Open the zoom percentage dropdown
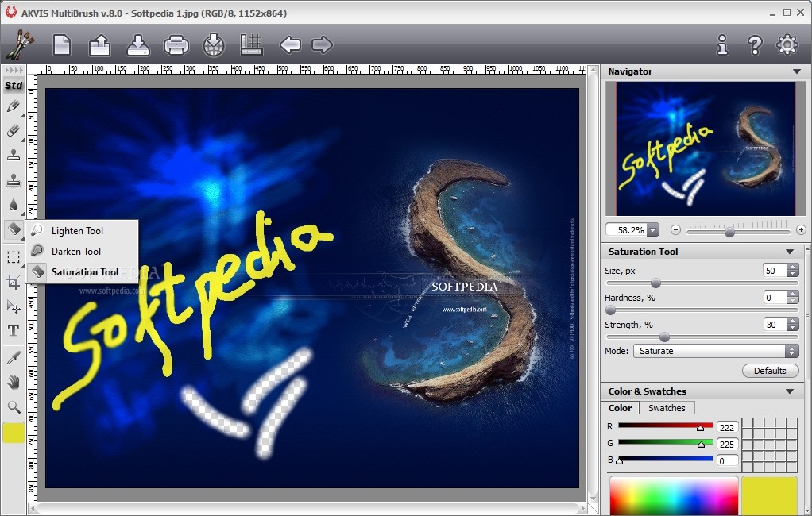Image resolution: width=812 pixels, height=516 pixels. (x=653, y=229)
